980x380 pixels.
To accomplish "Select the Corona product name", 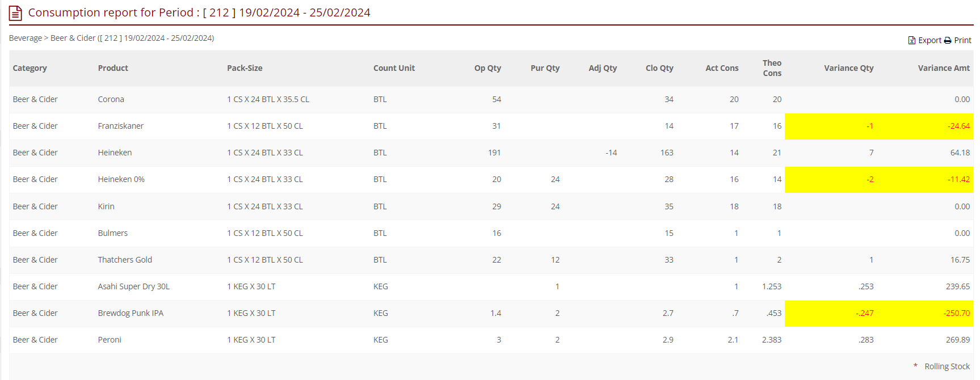I will pos(111,99).
